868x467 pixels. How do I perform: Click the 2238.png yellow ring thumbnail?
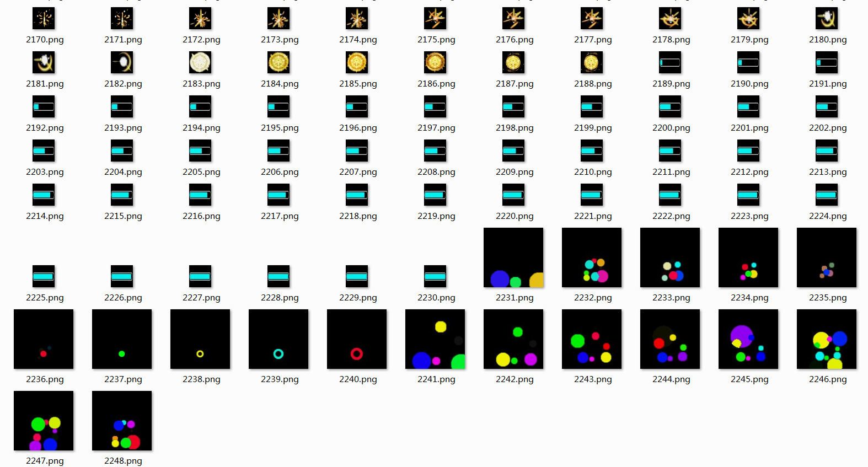tap(200, 339)
